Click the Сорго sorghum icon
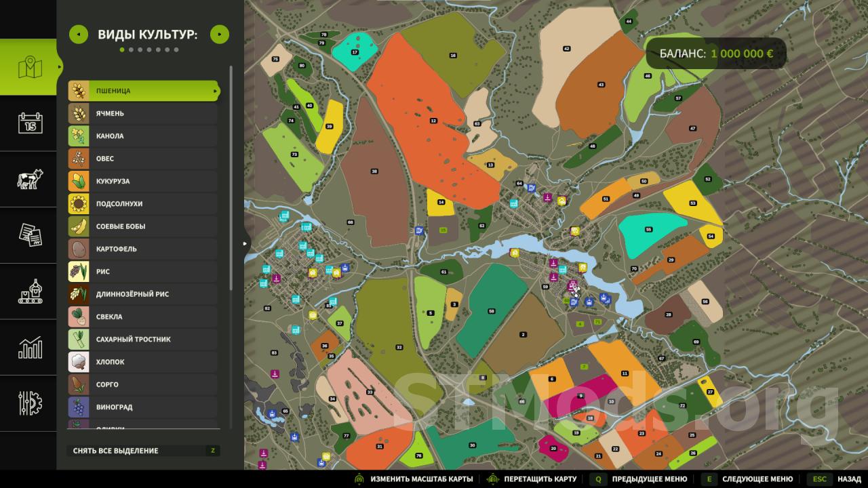 78,384
